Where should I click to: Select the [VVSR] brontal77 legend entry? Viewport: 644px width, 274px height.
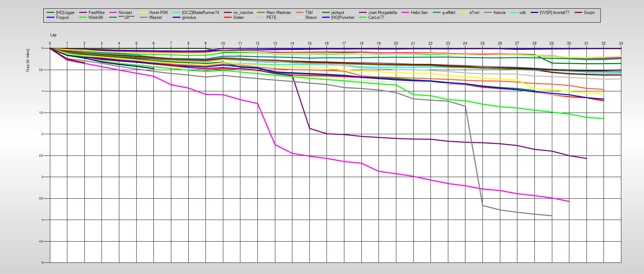pyautogui.click(x=554, y=13)
